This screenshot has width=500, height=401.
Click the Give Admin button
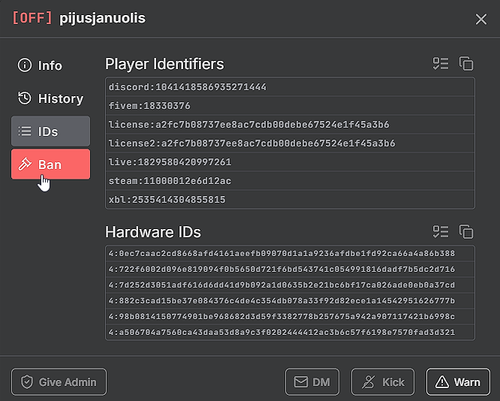click(59, 382)
